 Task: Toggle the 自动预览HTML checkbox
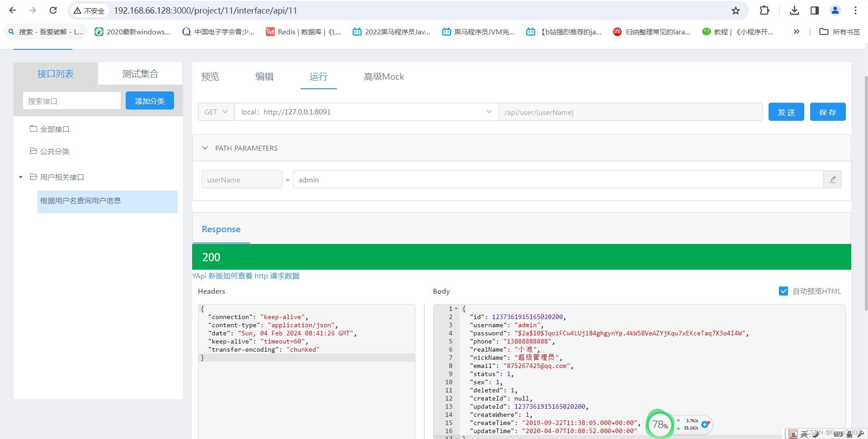pos(783,291)
